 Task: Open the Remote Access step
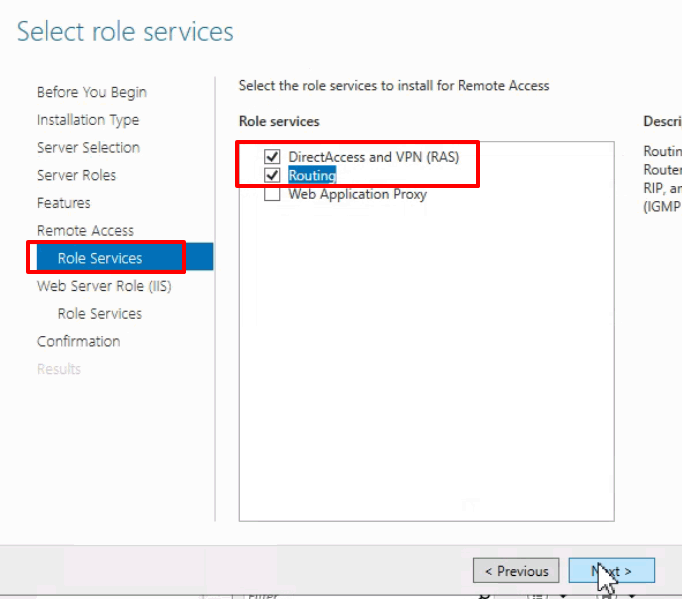point(85,230)
